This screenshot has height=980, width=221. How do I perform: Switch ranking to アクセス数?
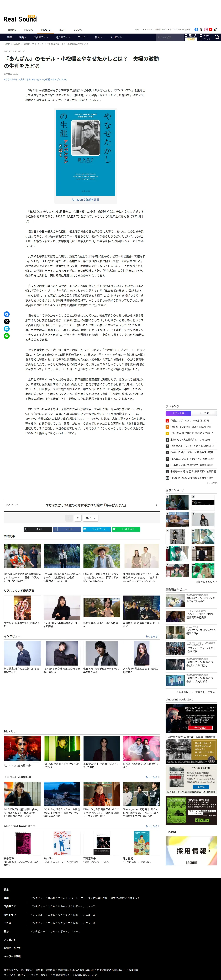(178, 413)
